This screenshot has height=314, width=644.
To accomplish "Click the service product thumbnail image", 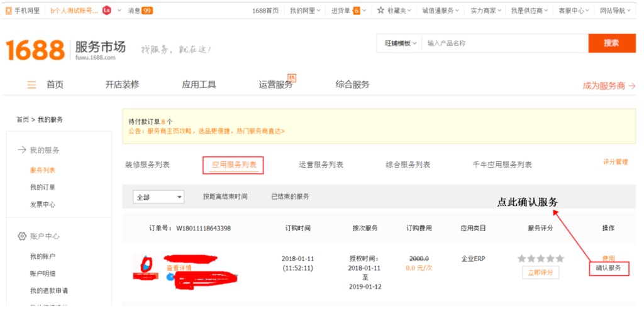I will pyautogui.click(x=144, y=266).
